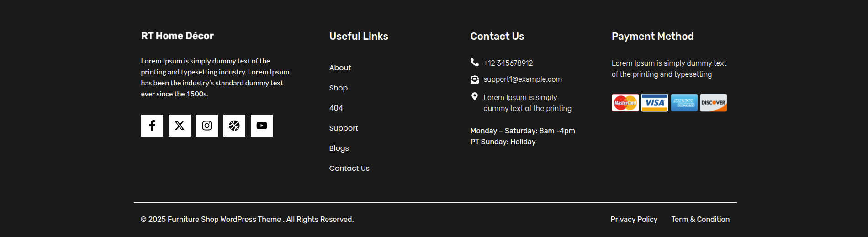Open the Privacy Policy link
The width and height of the screenshot is (868, 237).
[634, 219]
